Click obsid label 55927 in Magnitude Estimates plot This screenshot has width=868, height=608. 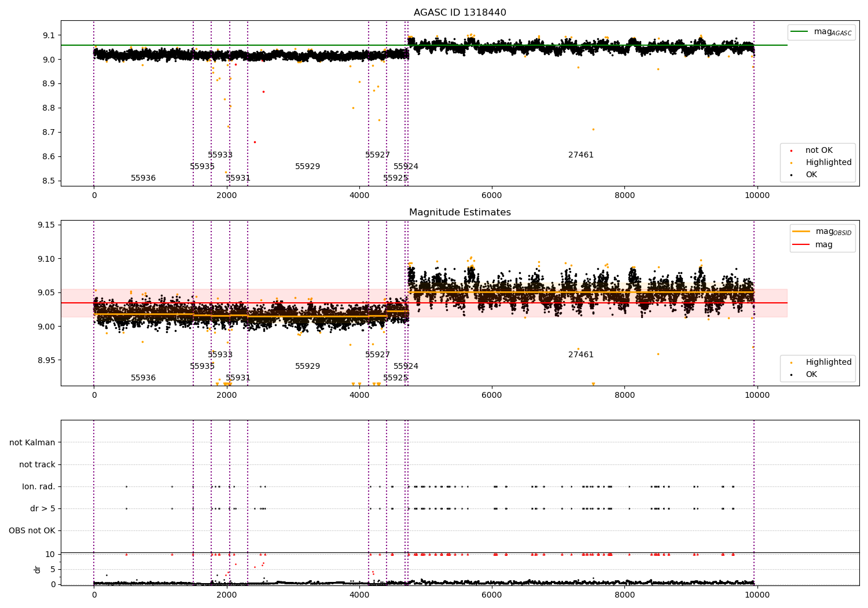pos(377,355)
